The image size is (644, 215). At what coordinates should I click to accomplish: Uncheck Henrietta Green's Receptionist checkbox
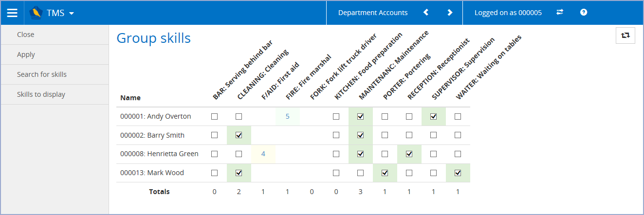pyautogui.click(x=409, y=154)
